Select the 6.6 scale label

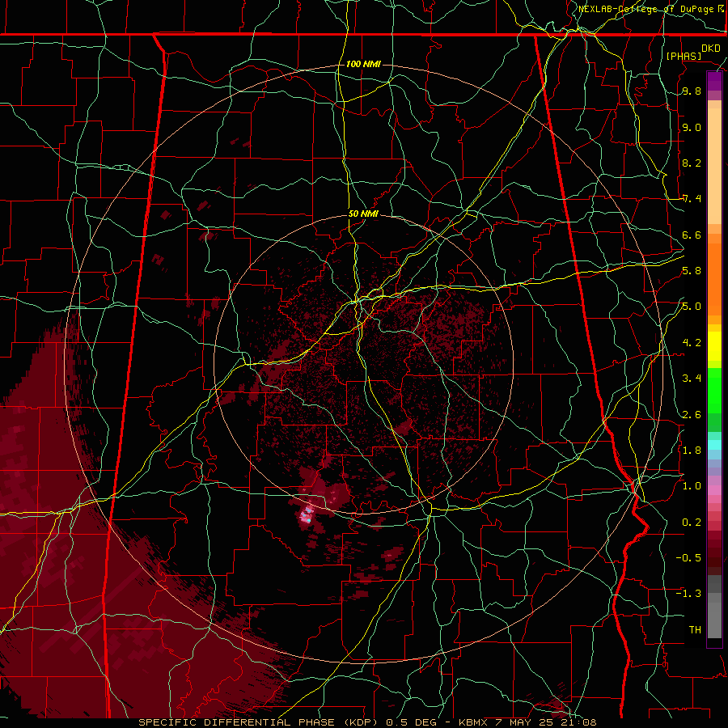coord(692,235)
